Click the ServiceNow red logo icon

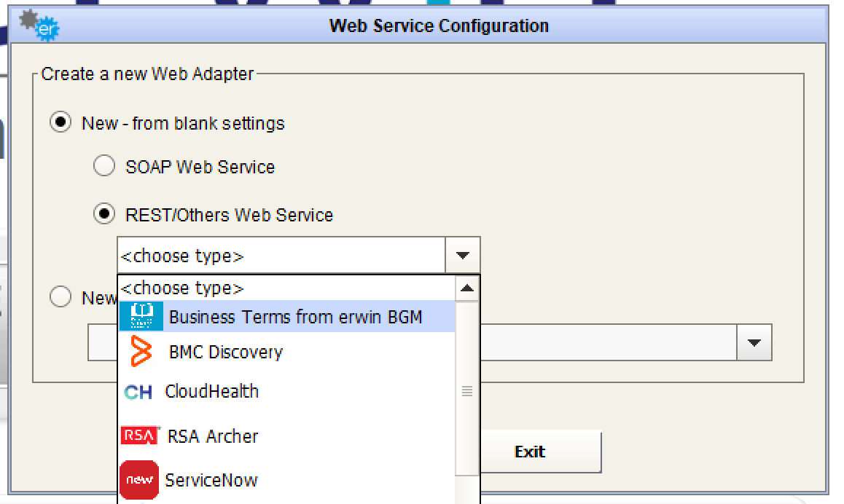tap(138, 480)
